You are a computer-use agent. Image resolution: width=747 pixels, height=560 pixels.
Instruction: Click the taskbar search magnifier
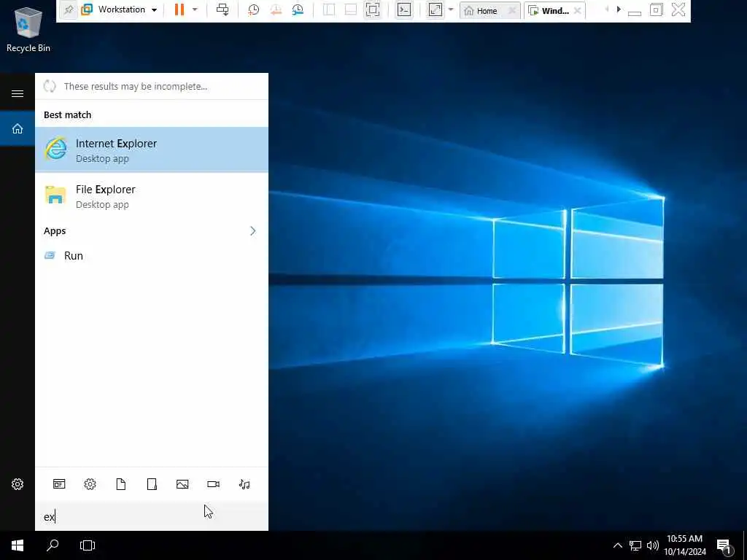tap(53, 545)
